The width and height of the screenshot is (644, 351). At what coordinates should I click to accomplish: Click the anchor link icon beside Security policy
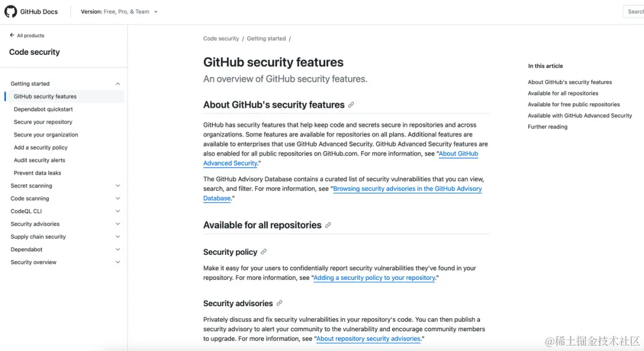coord(264,252)
